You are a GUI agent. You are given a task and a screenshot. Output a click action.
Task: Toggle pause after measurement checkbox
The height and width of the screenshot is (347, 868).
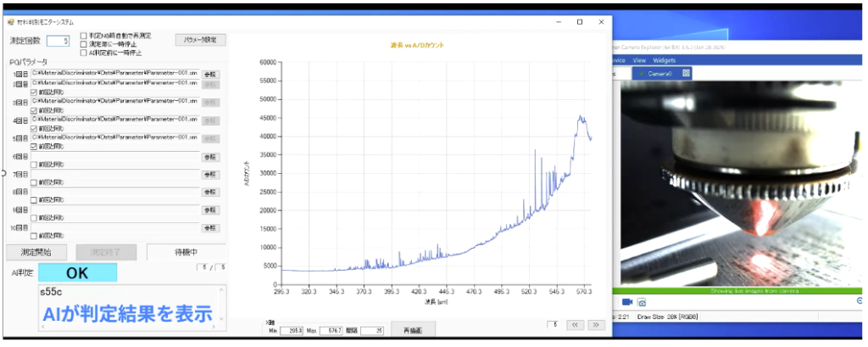84,44
